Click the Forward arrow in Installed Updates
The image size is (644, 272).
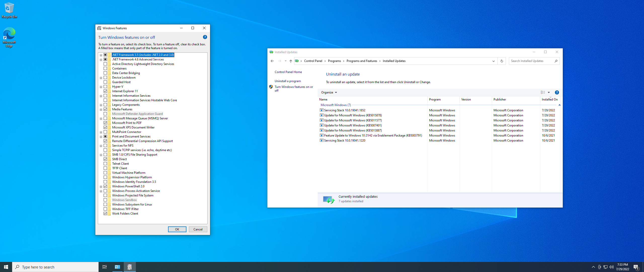[279, 61]
